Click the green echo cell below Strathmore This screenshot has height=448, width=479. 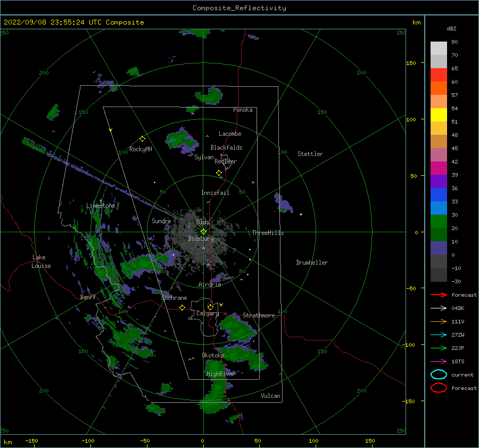(239, 328)
